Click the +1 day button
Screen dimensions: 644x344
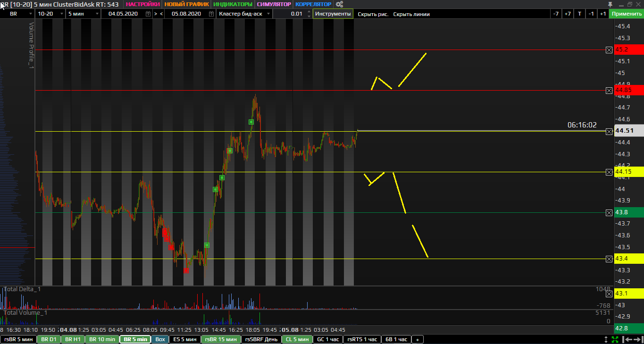tap(603, 14)
